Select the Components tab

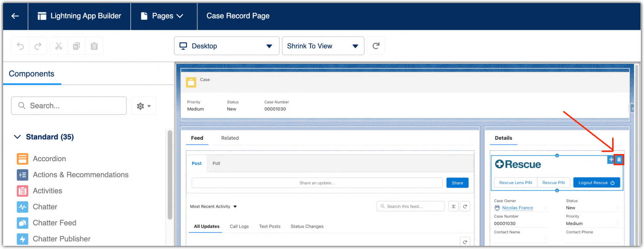pyautogui.click(x=31, y=74)
